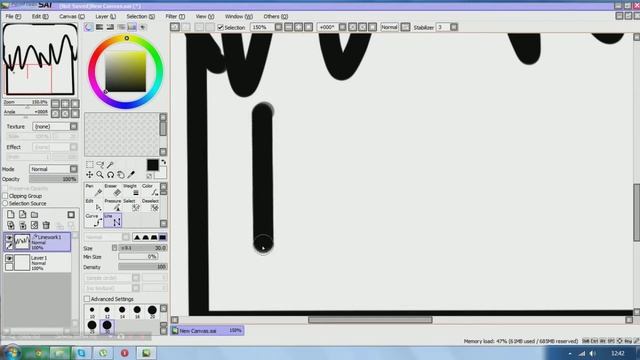Open the Filter menu

pos(175,16)
